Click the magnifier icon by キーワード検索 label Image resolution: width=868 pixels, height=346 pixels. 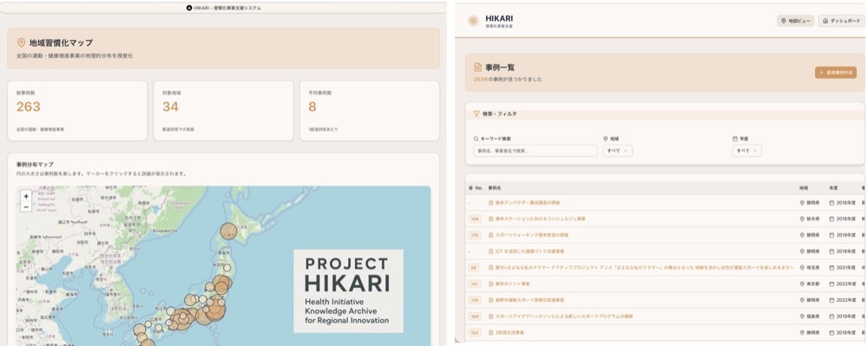[476, 139]
